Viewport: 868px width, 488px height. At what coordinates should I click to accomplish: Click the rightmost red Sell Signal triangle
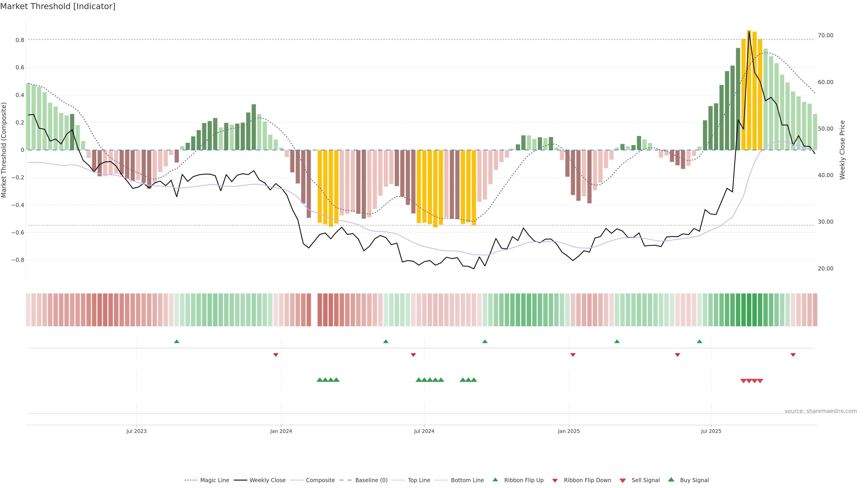click(x=760, y=381)
